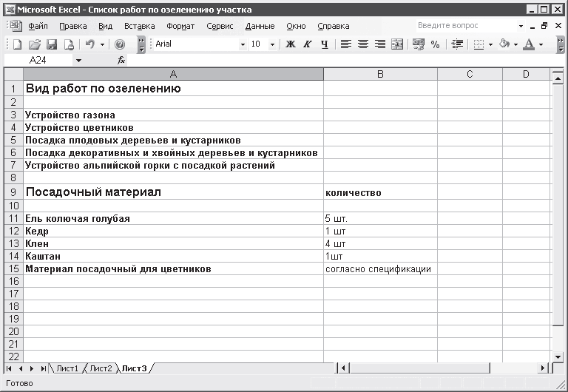Apply Percent style button
Screen dimensions: 568x392
pyautogui.click(x=436, y=44)
